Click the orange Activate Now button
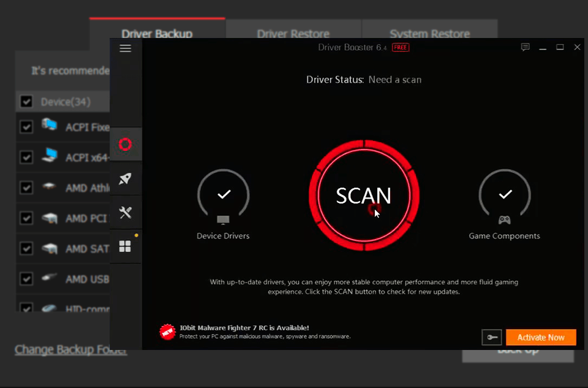The image size is (588, 388). (541, 337)
